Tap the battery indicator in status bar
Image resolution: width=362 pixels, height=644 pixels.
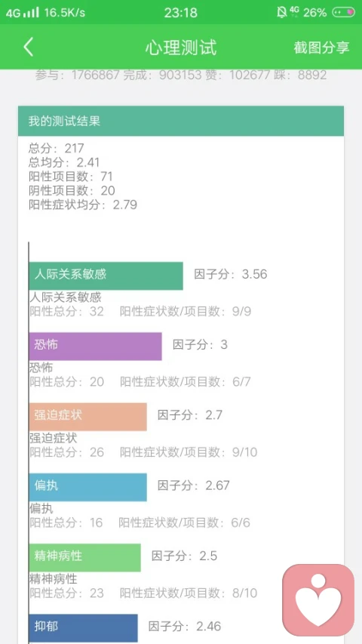(343, 12)
